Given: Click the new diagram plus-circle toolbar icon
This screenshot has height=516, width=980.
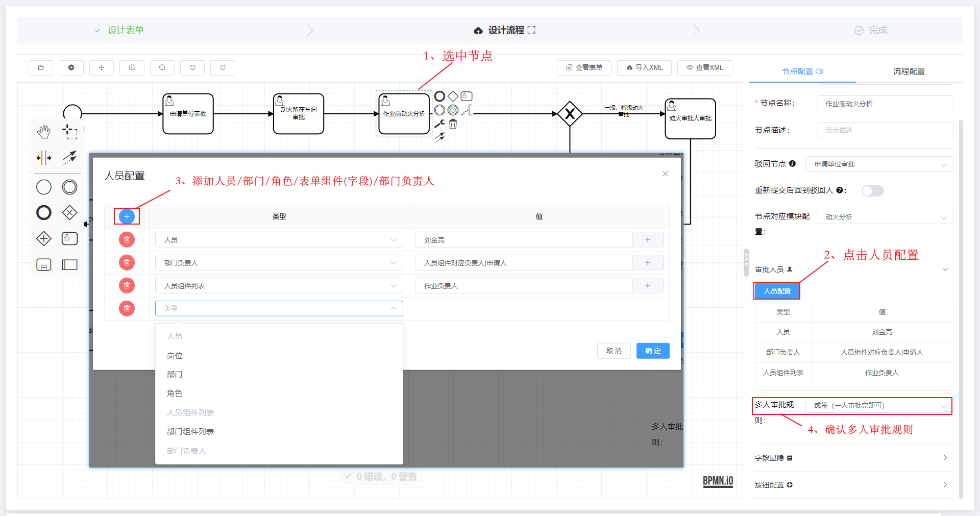Looking at the screenshot, I should [x=71, y=67].
